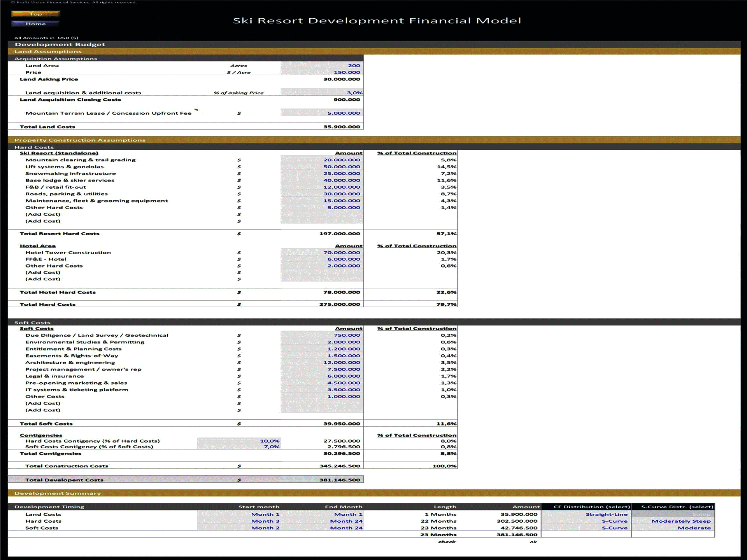
Task: Click the check result cell 'ok'
Action: pyautogui.click(x=533, y=542)
